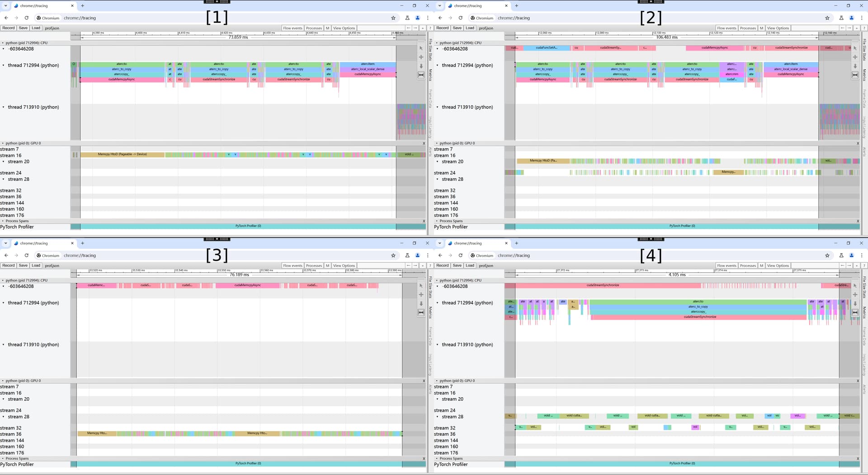Toggle Flow events in window 3
The height and width of the screenshot is (475, 868).
[292, 266]
